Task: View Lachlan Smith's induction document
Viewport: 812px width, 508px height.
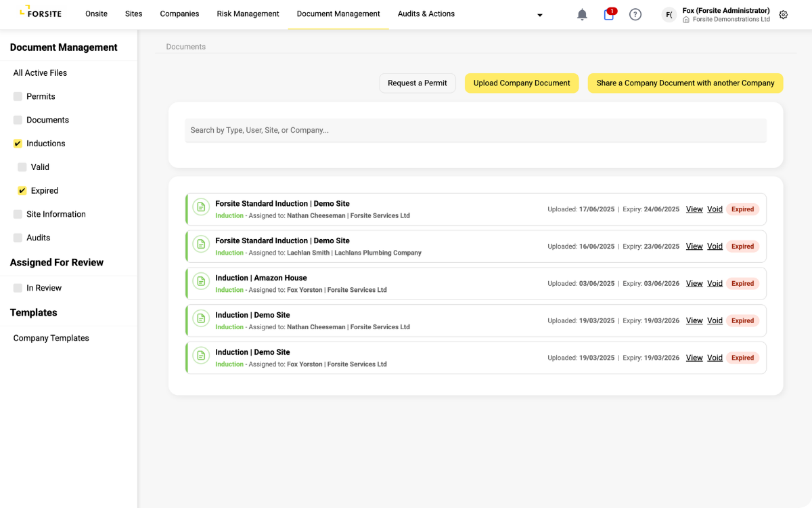Action: tap(694, 247)
